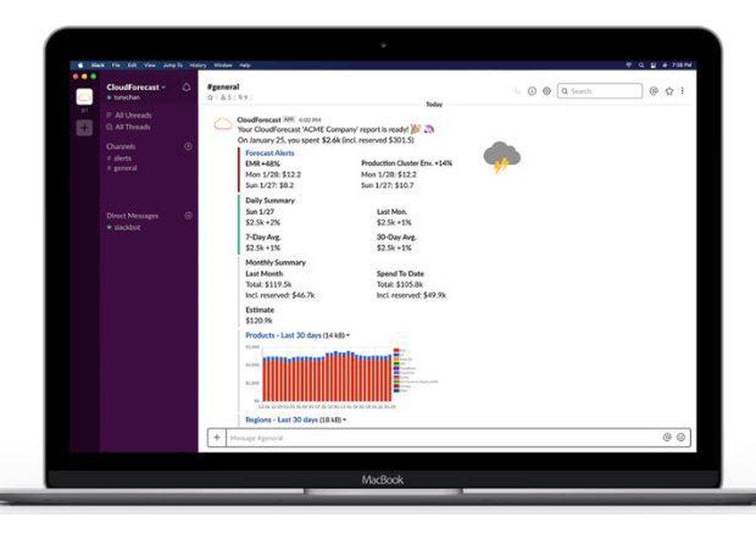
Task: Click the storm cloud thumbnail image
Action: 502,157
